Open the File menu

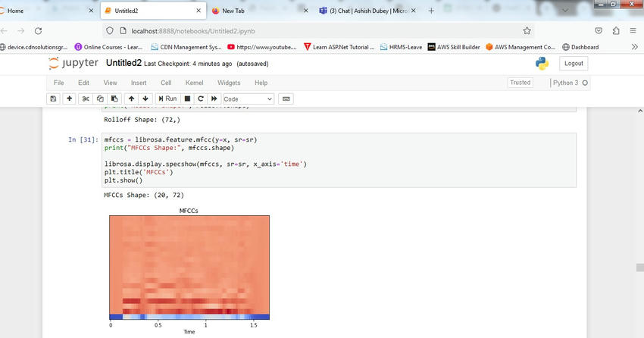point(59,83)
